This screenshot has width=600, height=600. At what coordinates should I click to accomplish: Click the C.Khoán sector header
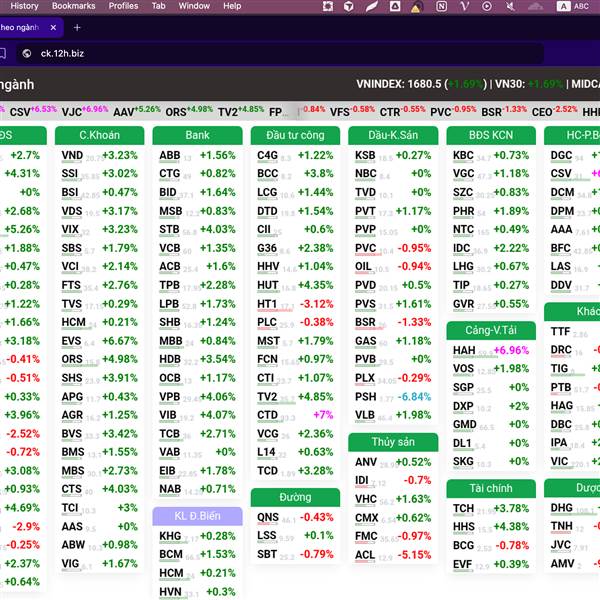pyautogui.click(x=99, y=135)
